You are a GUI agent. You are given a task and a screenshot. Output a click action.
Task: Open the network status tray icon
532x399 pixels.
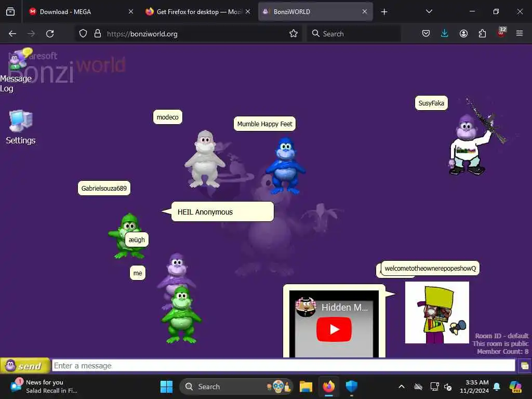tap(435, 387)
